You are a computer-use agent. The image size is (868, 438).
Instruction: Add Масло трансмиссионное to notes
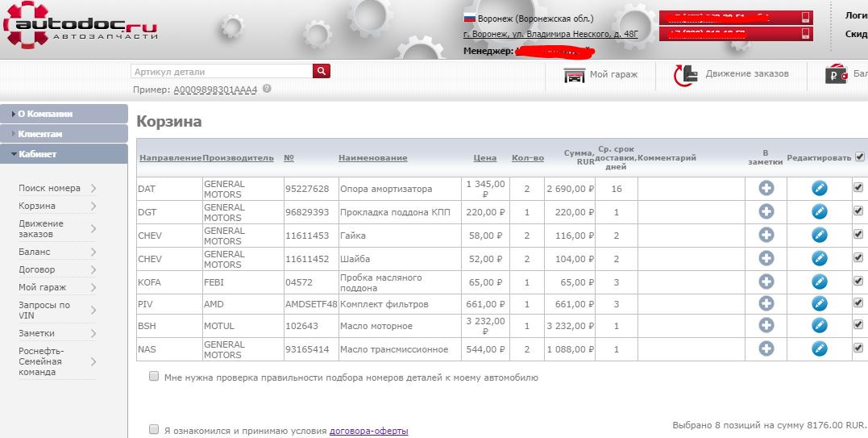[766, 348]
